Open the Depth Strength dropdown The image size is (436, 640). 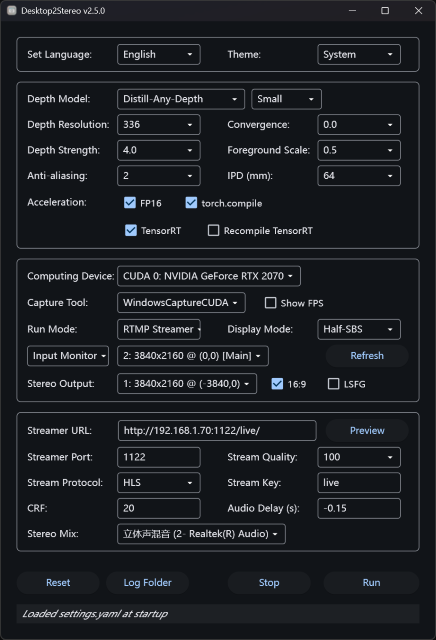coord(159,150)
